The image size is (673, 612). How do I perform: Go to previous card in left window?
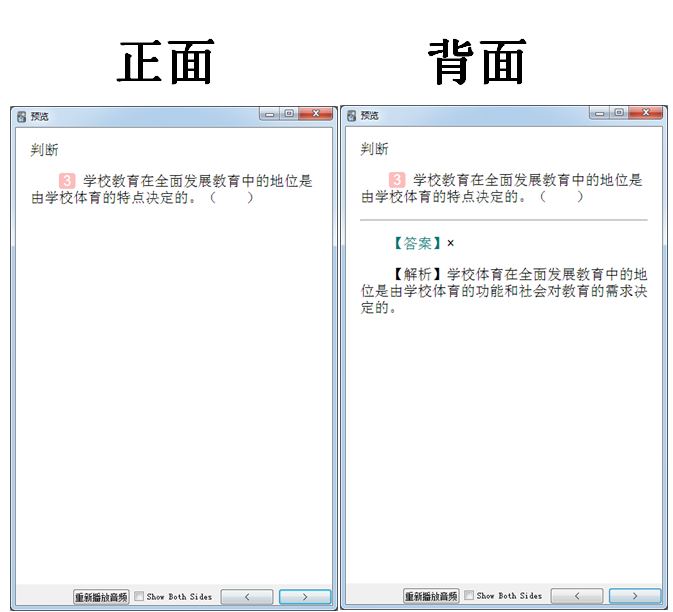coord(247,597)
